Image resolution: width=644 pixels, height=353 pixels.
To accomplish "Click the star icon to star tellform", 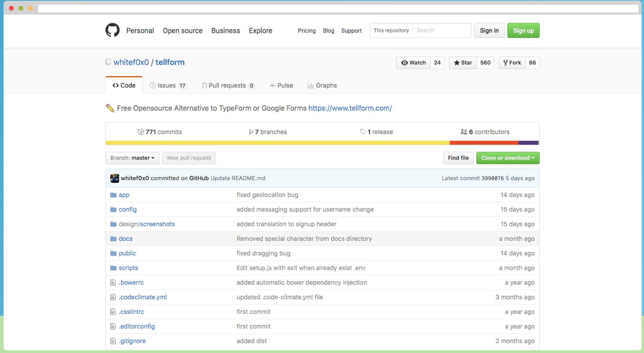I will pos(457,62).
